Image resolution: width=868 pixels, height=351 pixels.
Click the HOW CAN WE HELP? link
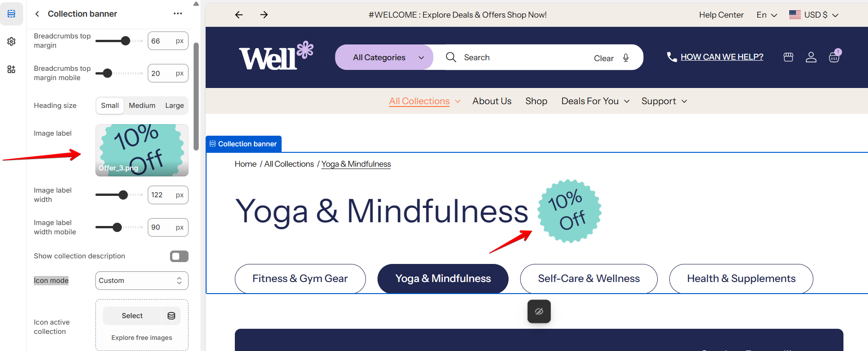722,57
